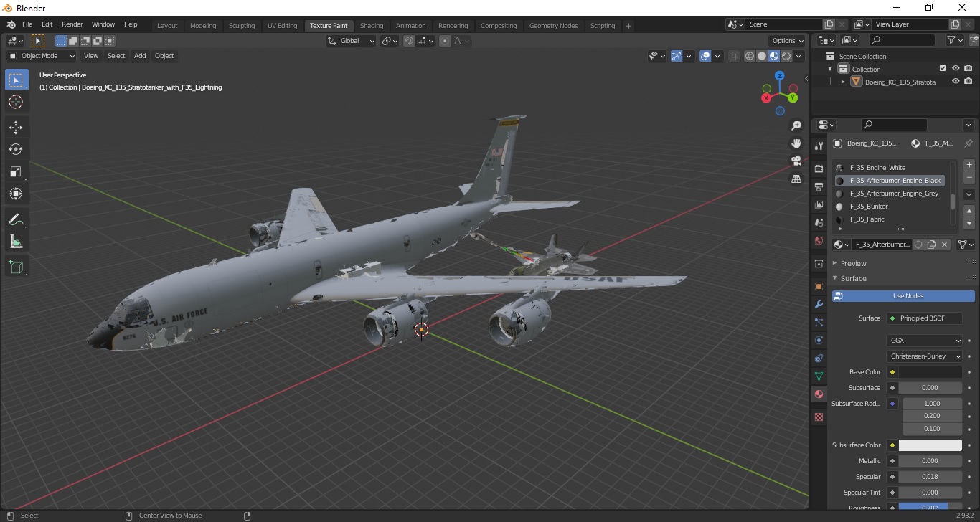Choose the Measure tool
Viewport: 980px width, 522px height.
(17, 242)
